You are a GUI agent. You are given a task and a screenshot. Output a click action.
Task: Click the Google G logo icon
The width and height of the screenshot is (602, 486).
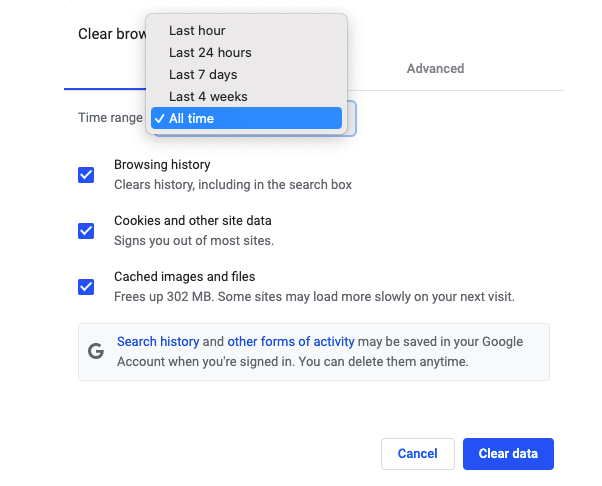(96, 351)
